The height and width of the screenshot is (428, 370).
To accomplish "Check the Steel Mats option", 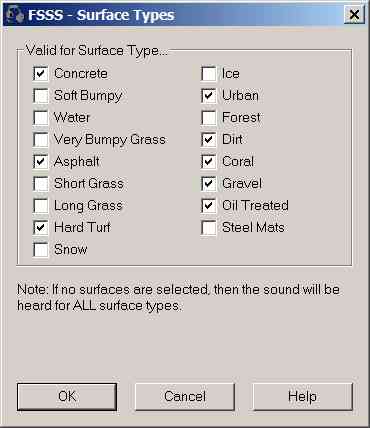I will point(209,228).
